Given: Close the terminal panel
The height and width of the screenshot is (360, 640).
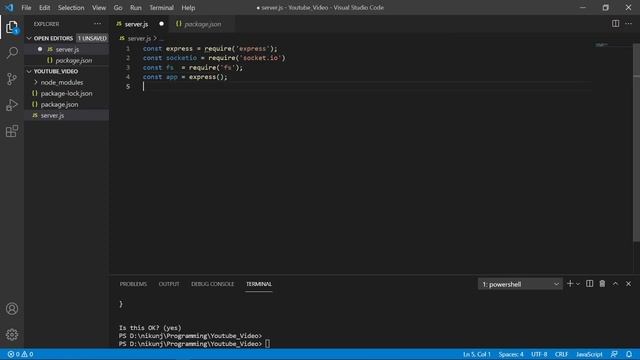Looking at the screenshot, I should point(629,284).
